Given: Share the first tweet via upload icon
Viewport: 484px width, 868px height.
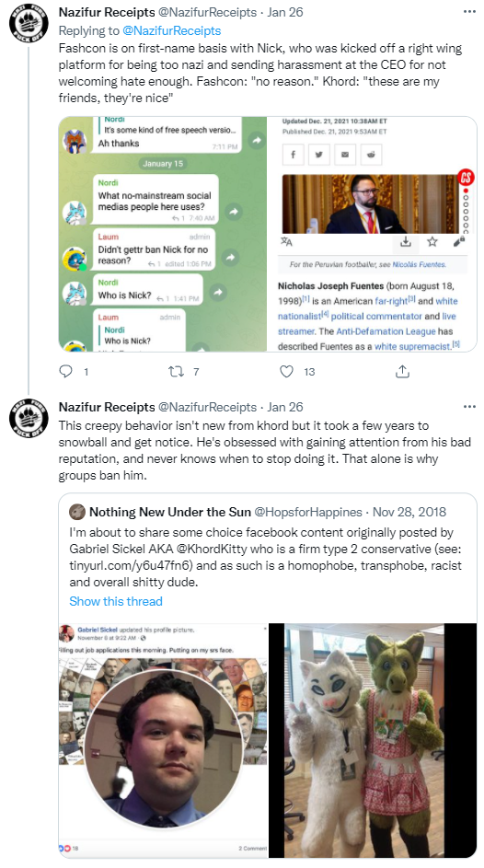Looking at the screenshot, I should coord(402,372).
